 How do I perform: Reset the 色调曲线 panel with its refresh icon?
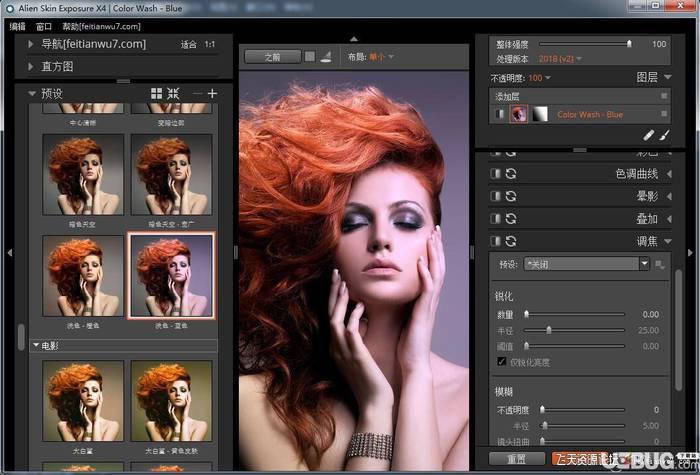(x=511, y=173)
